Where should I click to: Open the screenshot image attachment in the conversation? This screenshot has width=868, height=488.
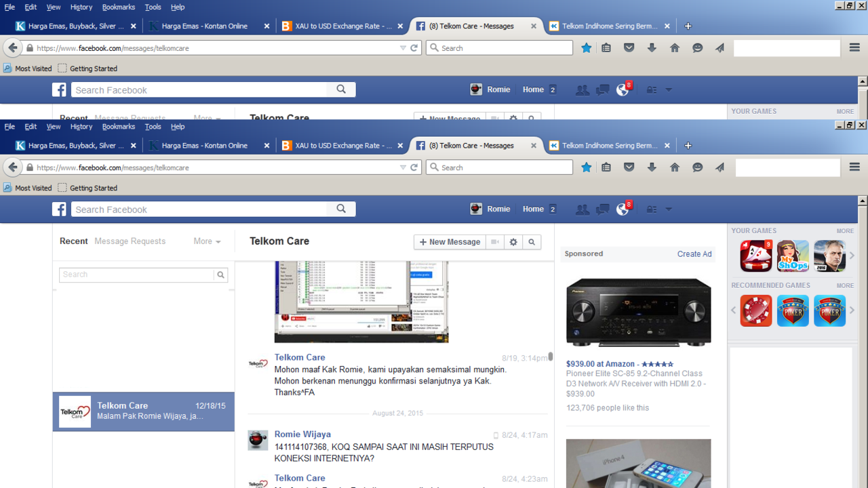361,302
